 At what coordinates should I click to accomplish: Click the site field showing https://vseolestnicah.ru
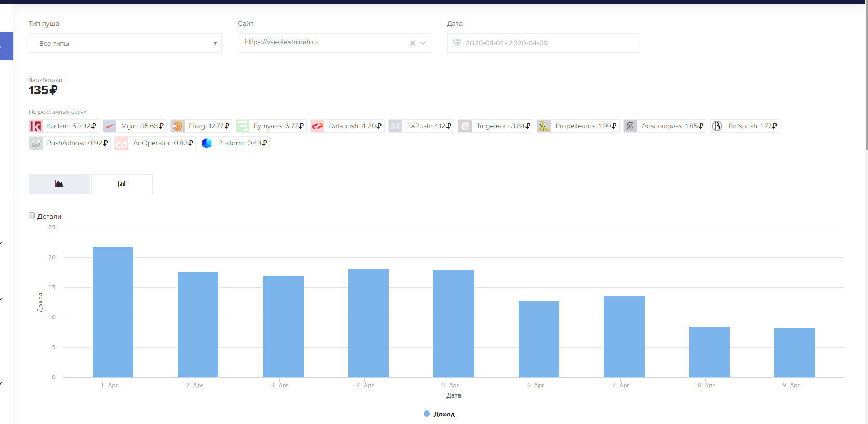click(334, 43)
